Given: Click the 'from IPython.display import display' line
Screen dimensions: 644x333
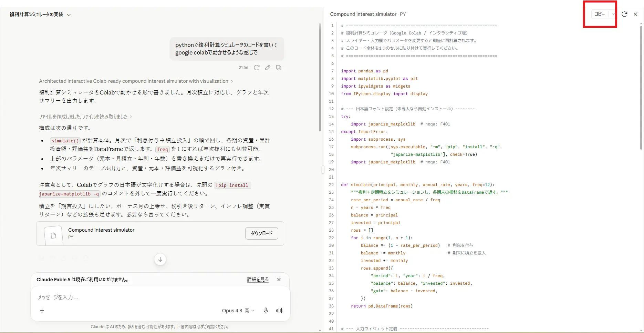Looking at the screenshot, I should pyautogui.click(x=384, y=94).
